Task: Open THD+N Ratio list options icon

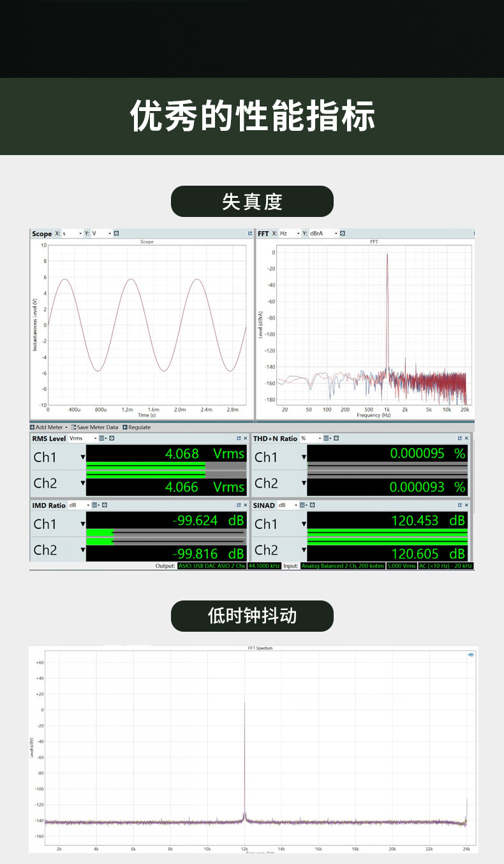Action: (327, 438)
